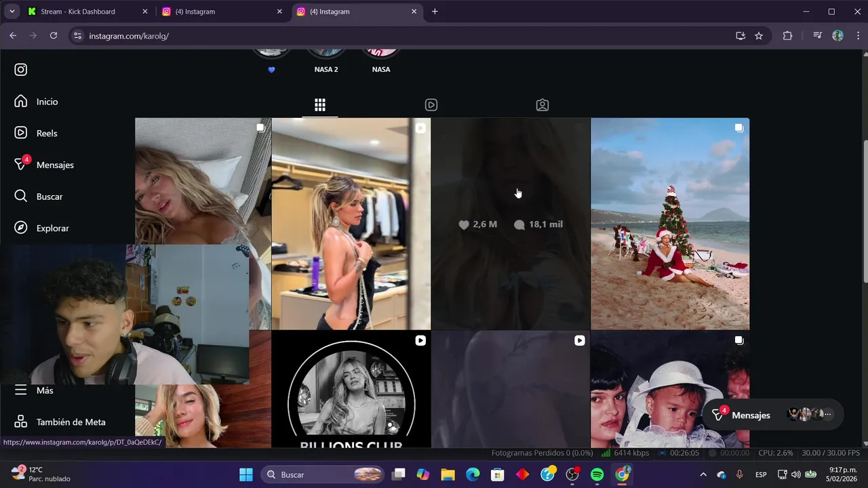Open Microsoft Store from the taskbar
Screen dimensions: 868x488
coord(498,474)
